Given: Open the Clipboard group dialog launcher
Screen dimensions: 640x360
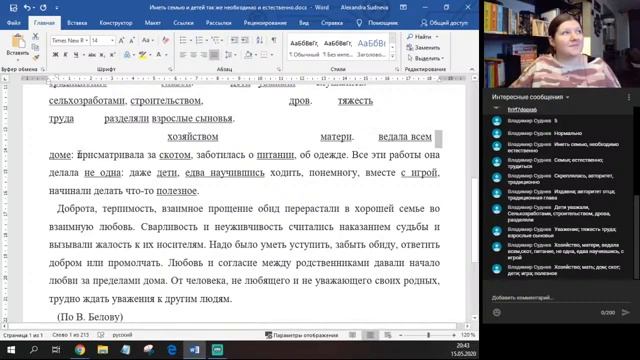Looking at the screenshot, I should tap(42, 69).
